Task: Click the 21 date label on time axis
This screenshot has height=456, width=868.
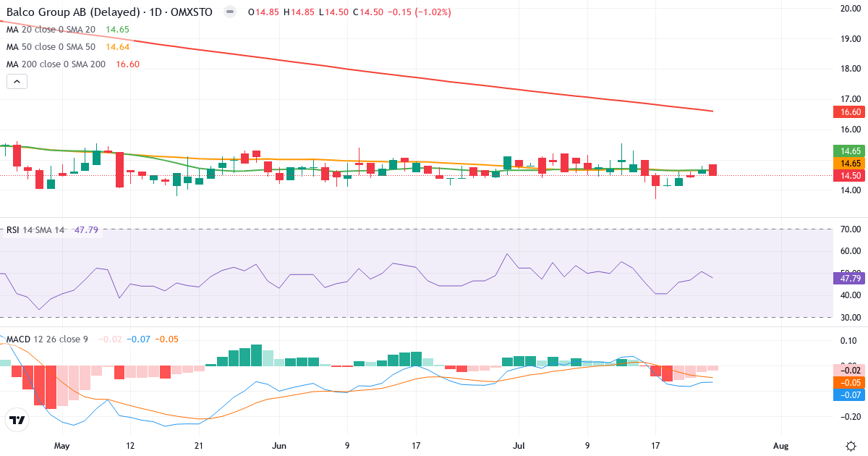Action: (198, 445)
